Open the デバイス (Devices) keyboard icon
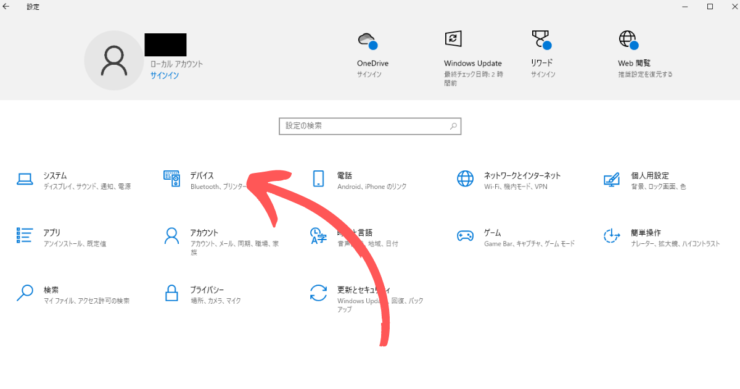Screen dimensions: 740x389 (172, 179)
